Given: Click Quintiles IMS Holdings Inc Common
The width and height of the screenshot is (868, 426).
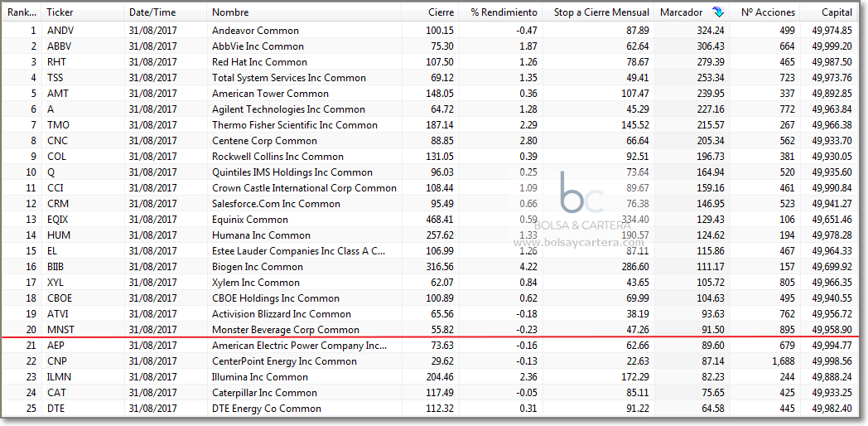Looking at the screenshot, I should coord(292,172).
